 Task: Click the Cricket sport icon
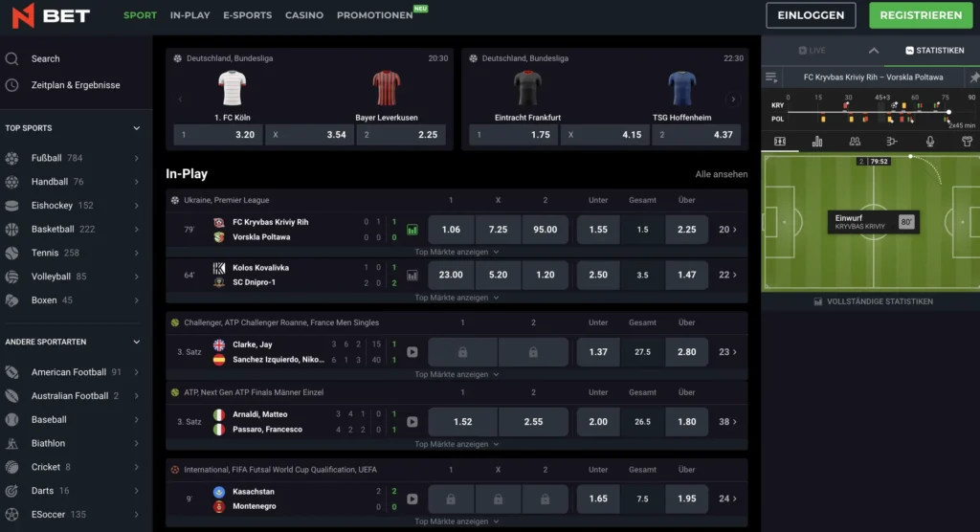point(11,467)
